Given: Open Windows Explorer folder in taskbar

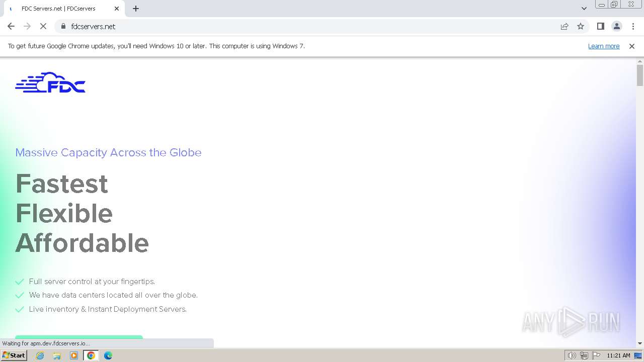Looking at the screenshot, I should 57,355.
